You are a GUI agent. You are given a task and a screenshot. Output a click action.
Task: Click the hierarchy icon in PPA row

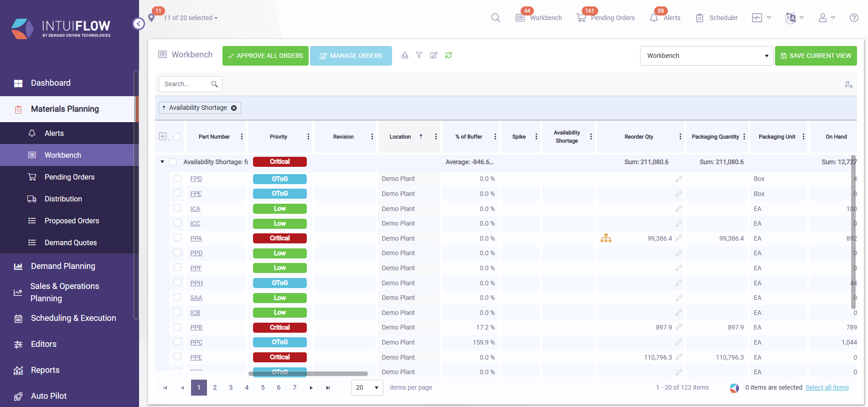pos(606,238)
